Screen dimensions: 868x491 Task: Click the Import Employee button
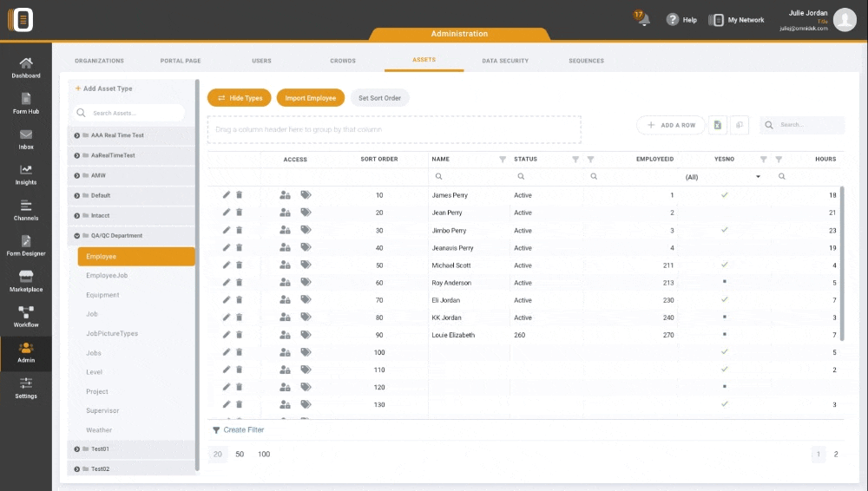click(310, 98)
